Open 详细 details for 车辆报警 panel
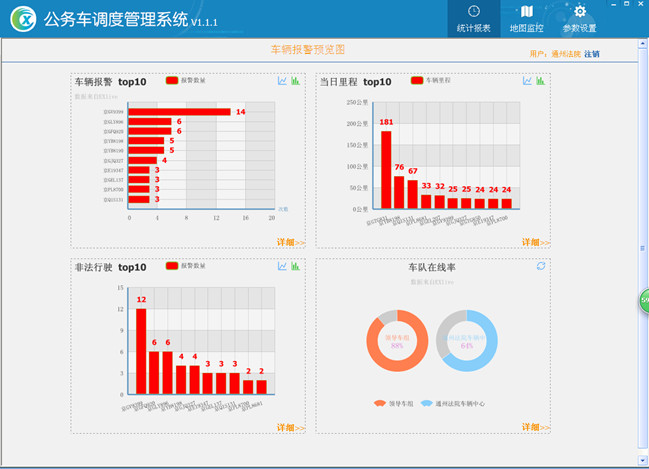This screenshot has height=469, width=649. [x=291, y=242]
